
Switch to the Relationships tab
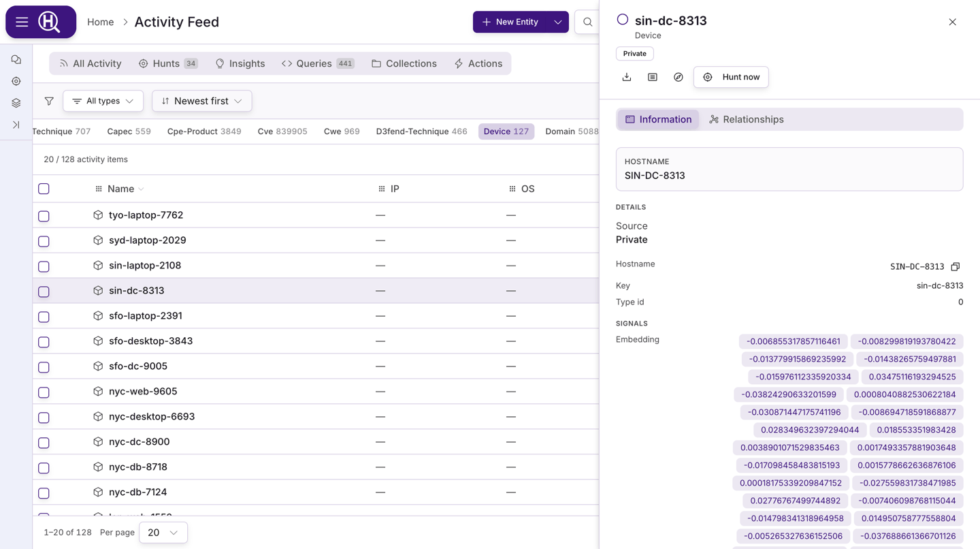pyautogui.click(x=746, y=119)
